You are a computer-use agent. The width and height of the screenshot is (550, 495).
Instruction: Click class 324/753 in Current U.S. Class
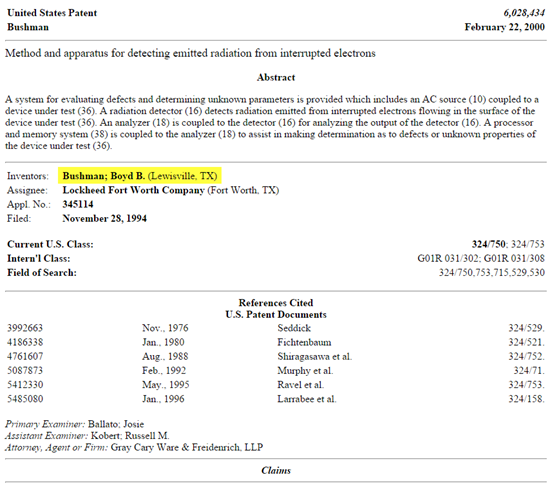(x=528, y=244)
